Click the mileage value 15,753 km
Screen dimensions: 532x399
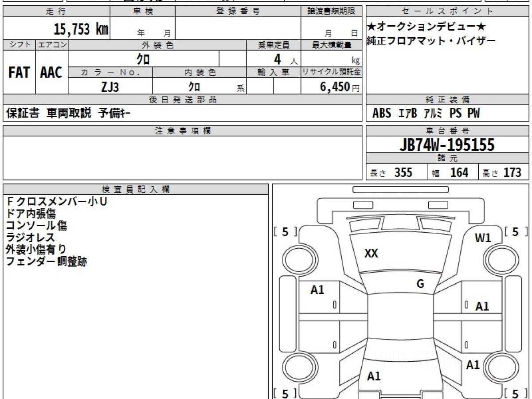pos(81,29)
